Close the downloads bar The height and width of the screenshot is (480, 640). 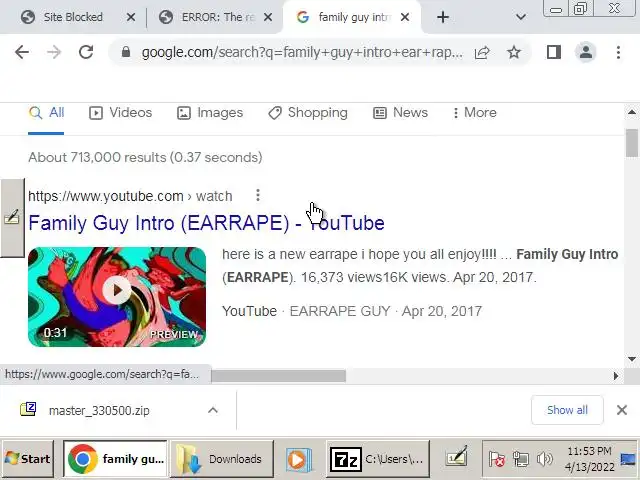point(622,410)
